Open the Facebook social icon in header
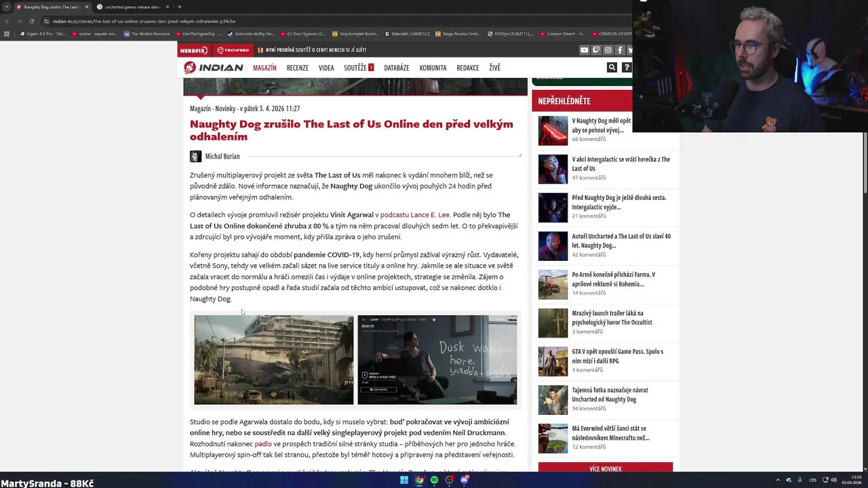The width and height of the screenshot is (868, 488). click(x=620, y=49)
